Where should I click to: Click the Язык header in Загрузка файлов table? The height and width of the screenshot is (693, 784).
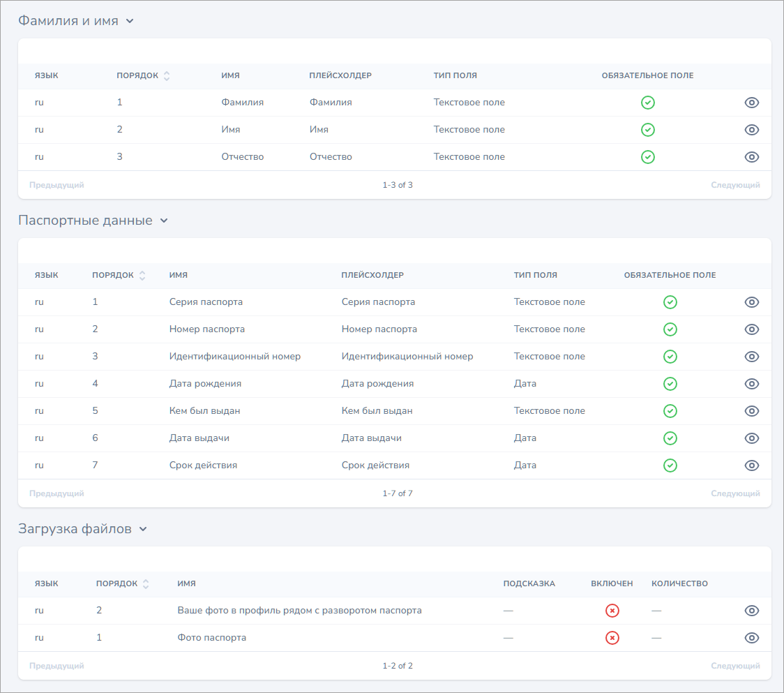click(x=47, y=583)
